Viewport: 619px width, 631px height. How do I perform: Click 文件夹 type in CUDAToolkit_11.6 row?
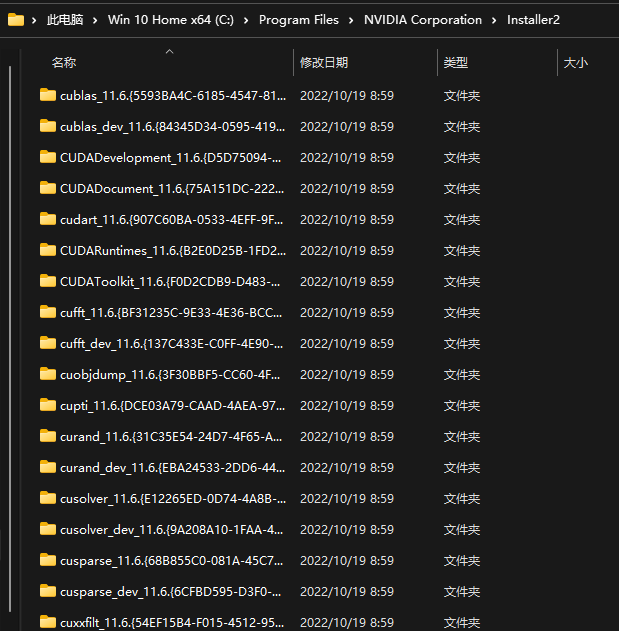coord(462,282)
